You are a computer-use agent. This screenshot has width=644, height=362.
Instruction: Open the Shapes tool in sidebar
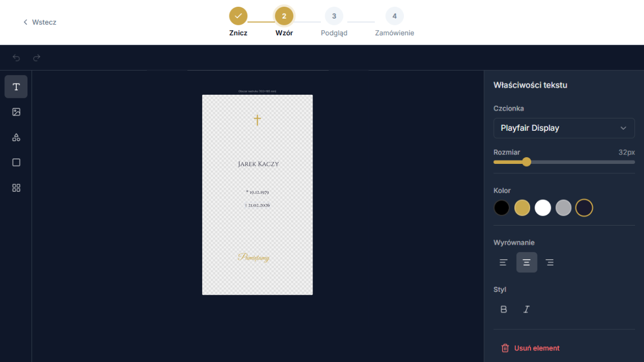pos(16,138)
